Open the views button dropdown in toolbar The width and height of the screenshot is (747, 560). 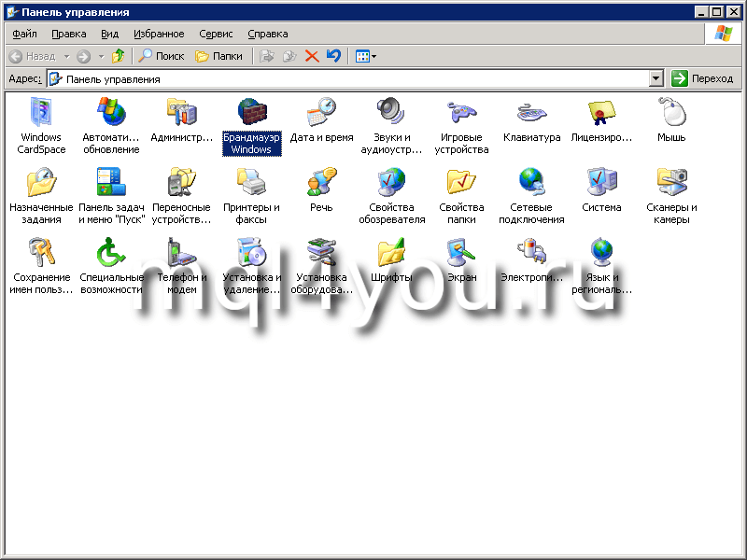click(x=374, y=56)
